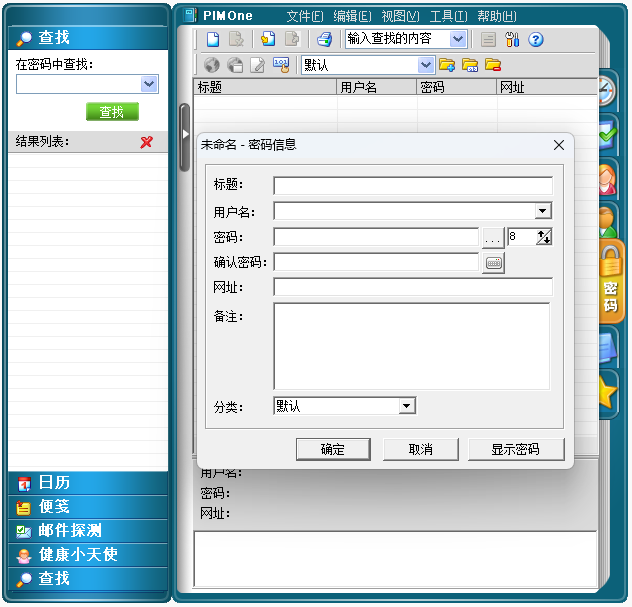Click the rename folder category icon
Screen dimensions: 632x607
pyautogui.click(x=470, y=64)
